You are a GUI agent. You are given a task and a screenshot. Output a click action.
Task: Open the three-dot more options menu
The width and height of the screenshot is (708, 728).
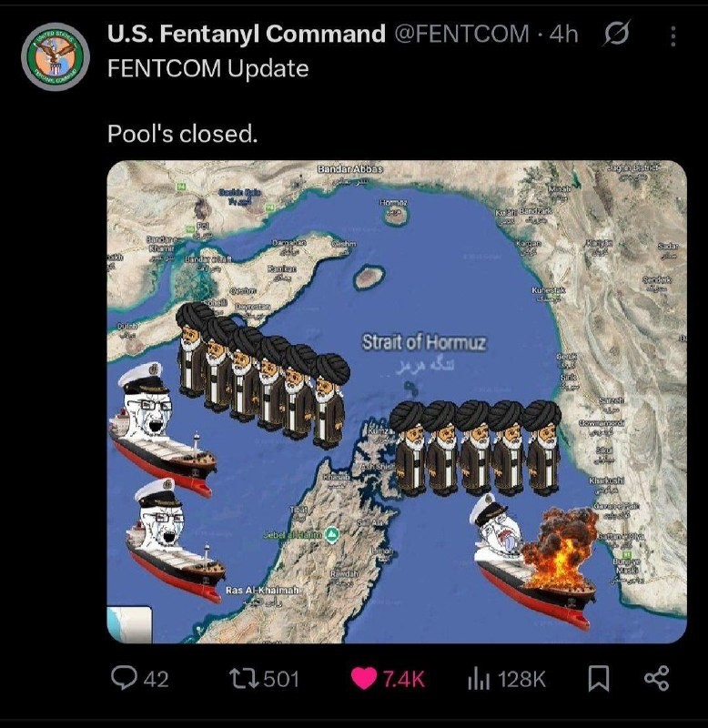[x=673, y=35]
